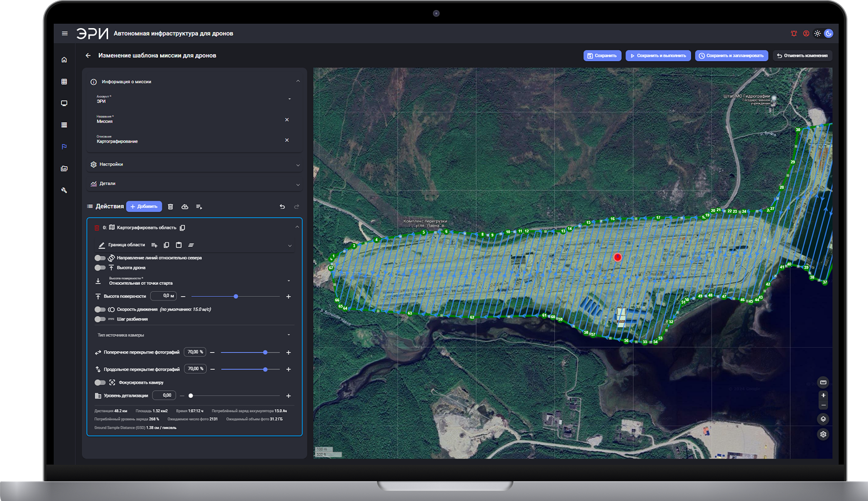Click the cloud download icon in Действия

click(x=185, y=206)
